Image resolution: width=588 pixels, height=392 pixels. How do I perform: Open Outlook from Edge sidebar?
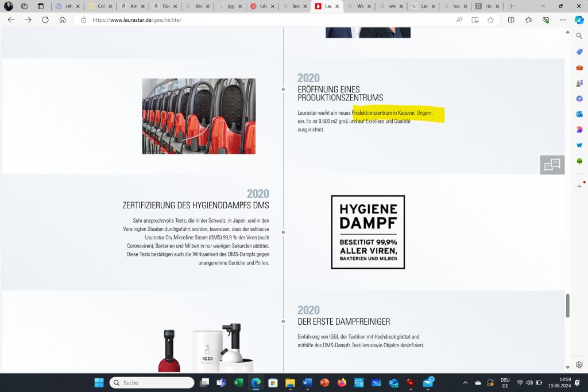(x=579, y=114)
